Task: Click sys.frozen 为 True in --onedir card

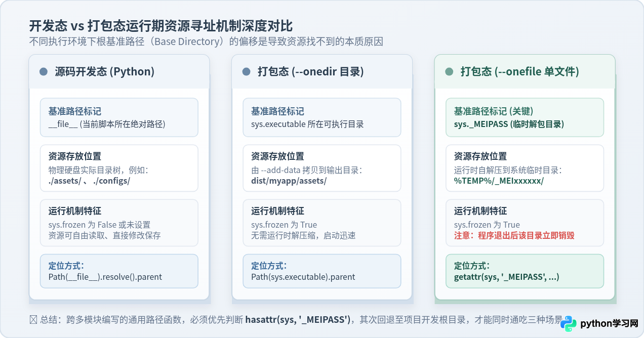Action: click(x=284, y=225)
